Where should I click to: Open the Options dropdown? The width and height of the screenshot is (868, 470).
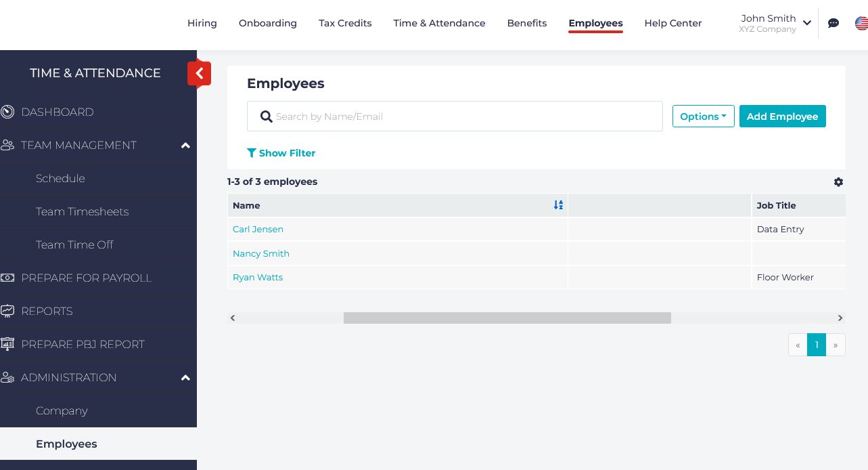tap(703, 116)
